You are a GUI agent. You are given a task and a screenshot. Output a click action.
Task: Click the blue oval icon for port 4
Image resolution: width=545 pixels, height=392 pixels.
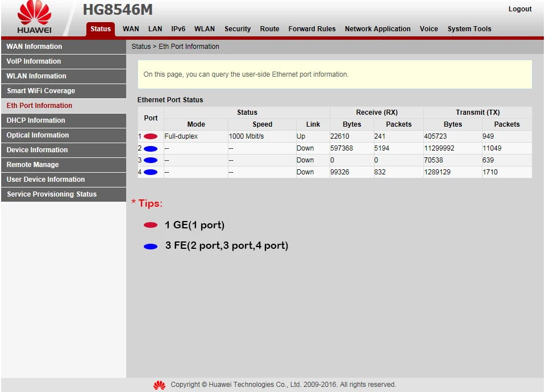tap(151, 172)
